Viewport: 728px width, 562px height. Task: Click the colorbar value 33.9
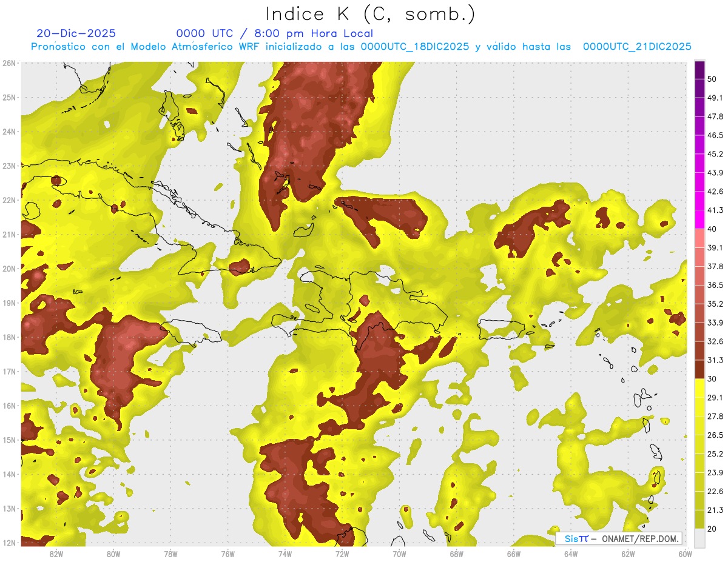[x=715, y=323]
